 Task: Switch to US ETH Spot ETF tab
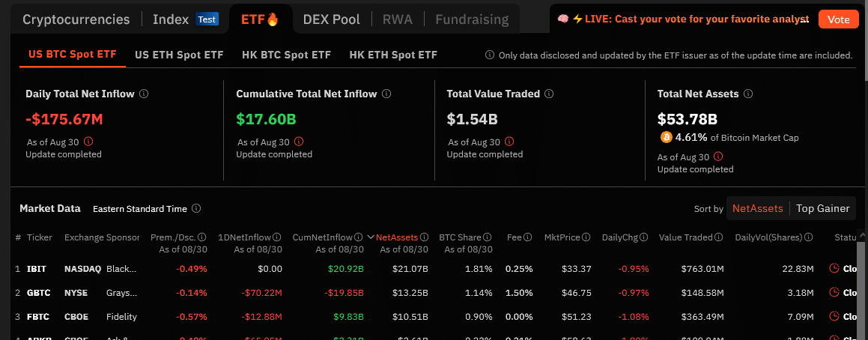tap(179, 55)
